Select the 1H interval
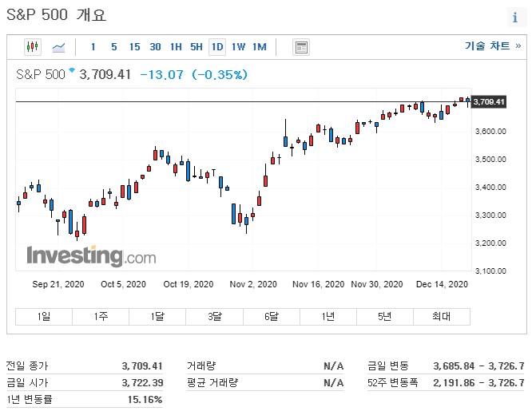 176,47
